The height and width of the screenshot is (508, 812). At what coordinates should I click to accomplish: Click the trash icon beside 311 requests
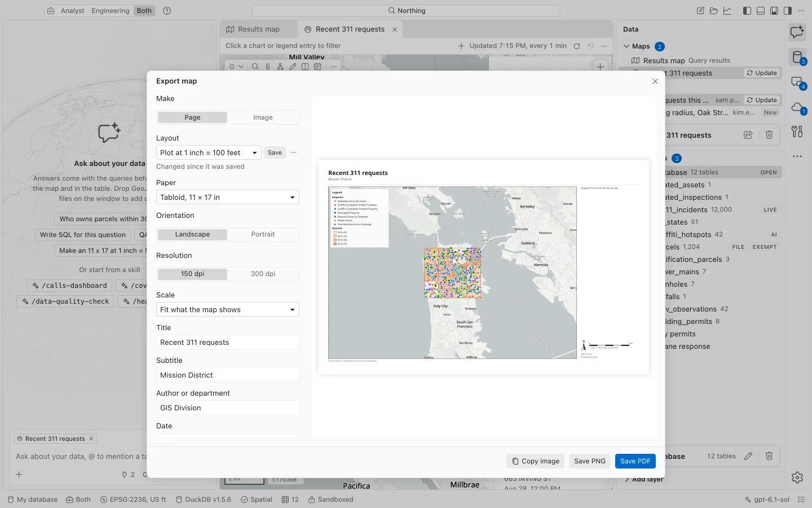[769, 135]
